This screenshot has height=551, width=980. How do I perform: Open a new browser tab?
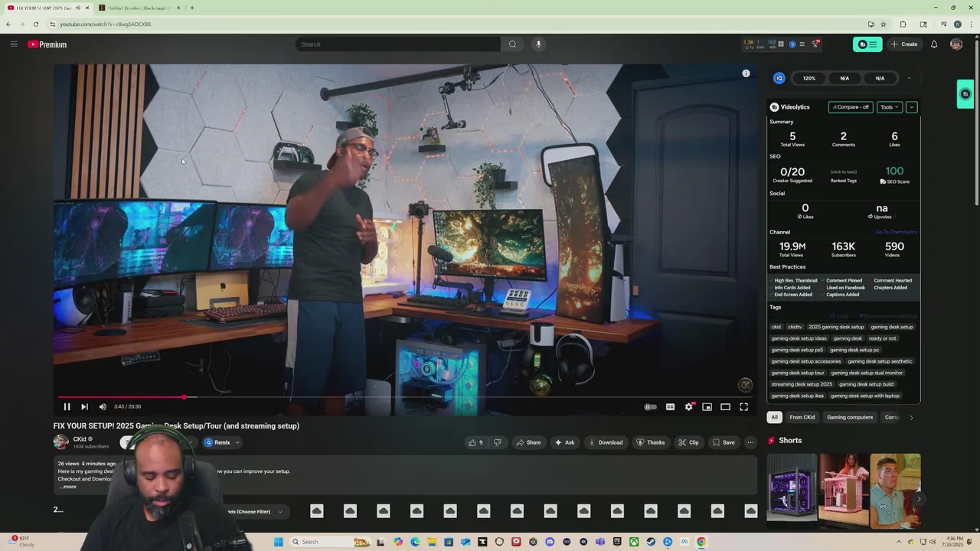192,8
